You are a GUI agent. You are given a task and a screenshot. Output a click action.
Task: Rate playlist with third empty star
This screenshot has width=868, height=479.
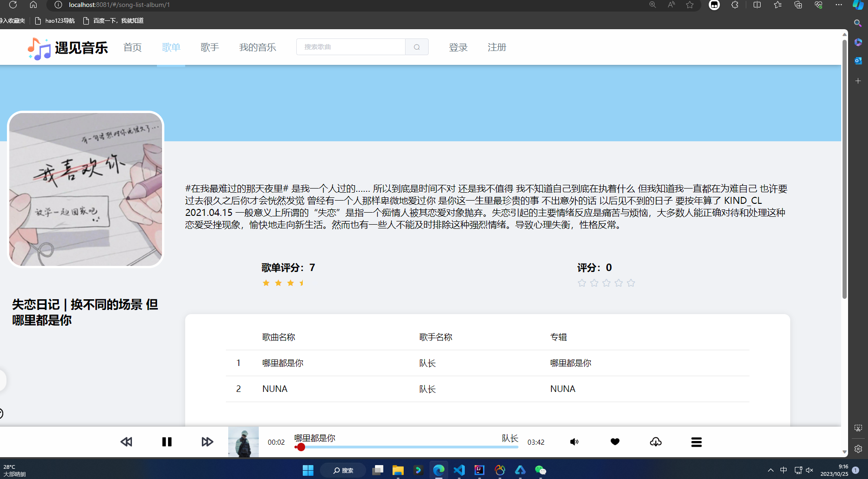click(x=606, y=283)
